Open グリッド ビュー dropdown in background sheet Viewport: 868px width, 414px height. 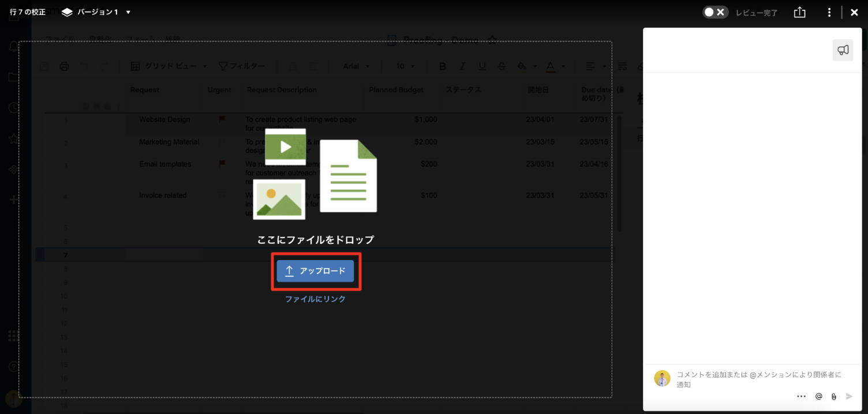[x=169, y=66]
